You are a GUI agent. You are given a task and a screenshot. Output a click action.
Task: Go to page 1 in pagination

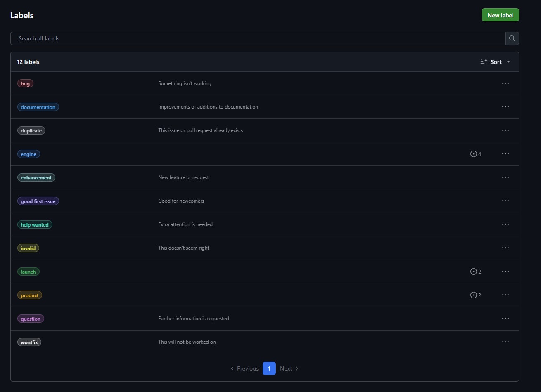coord(269,368)
